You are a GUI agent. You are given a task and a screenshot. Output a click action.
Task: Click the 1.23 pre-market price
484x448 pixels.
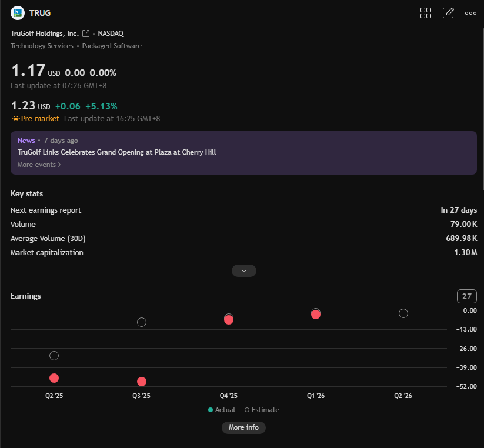click(x=23, y=106)
